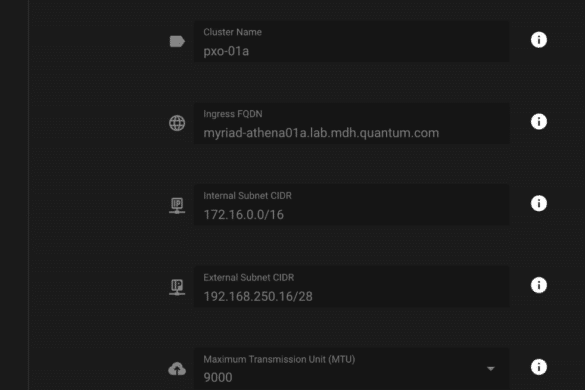The image size is (585, 390).
Task: Open the dropdown showing value 9000
Action: 351,369
